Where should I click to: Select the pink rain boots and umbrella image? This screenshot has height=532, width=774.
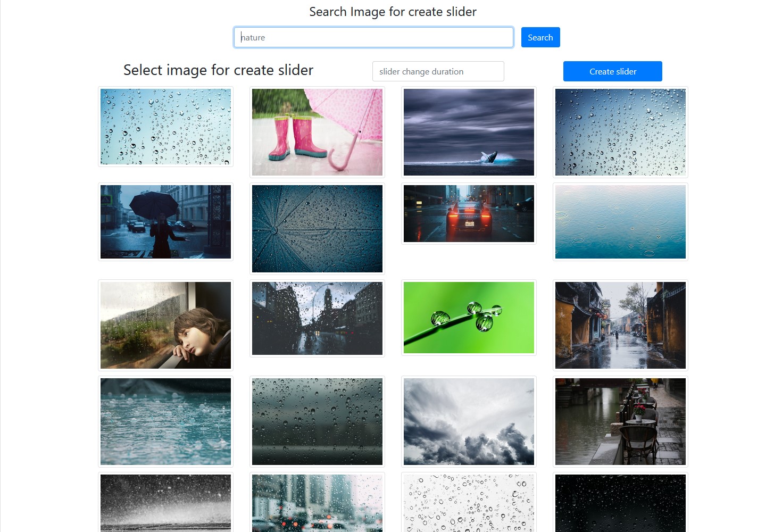[317, 132]
